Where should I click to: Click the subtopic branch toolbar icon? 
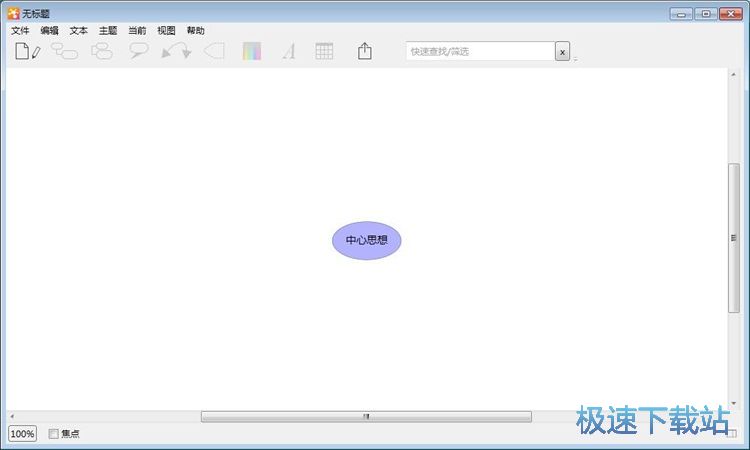pyautogui.click(x=102, y=51)
